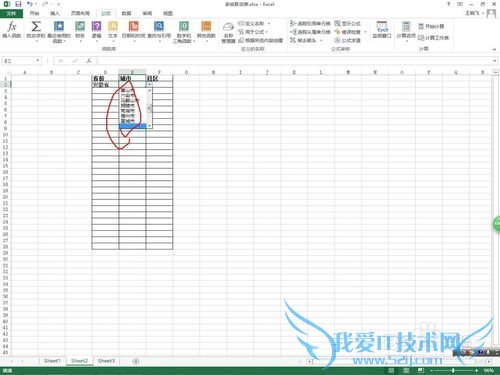Click the formula bar fx button

tap(89, 60)
